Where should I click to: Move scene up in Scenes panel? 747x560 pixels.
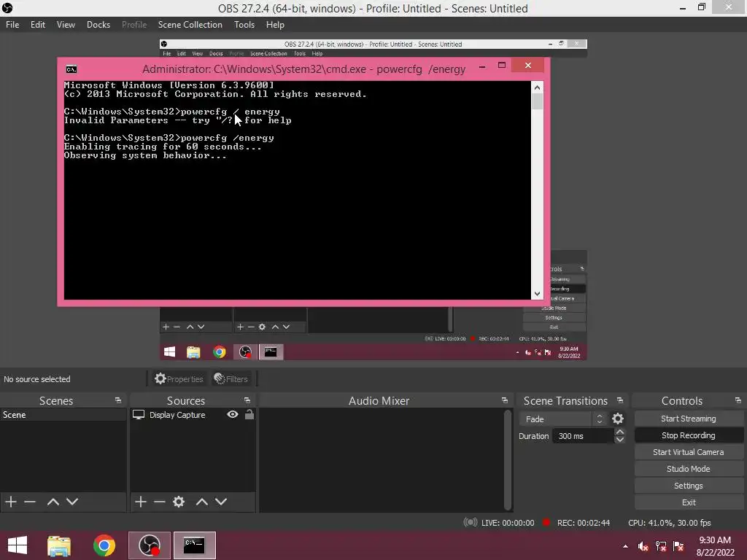53,502
